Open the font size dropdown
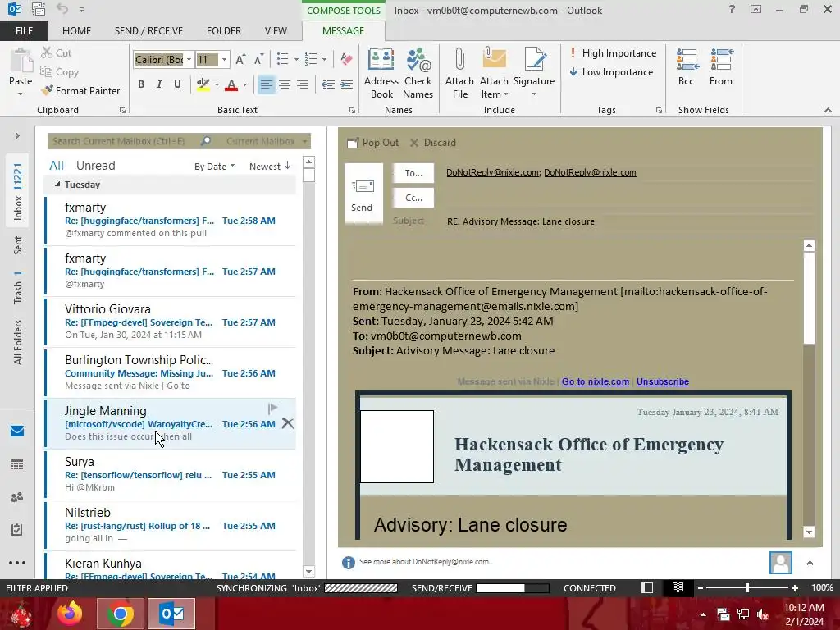The image size is (840, 630). tap(225, 59)
